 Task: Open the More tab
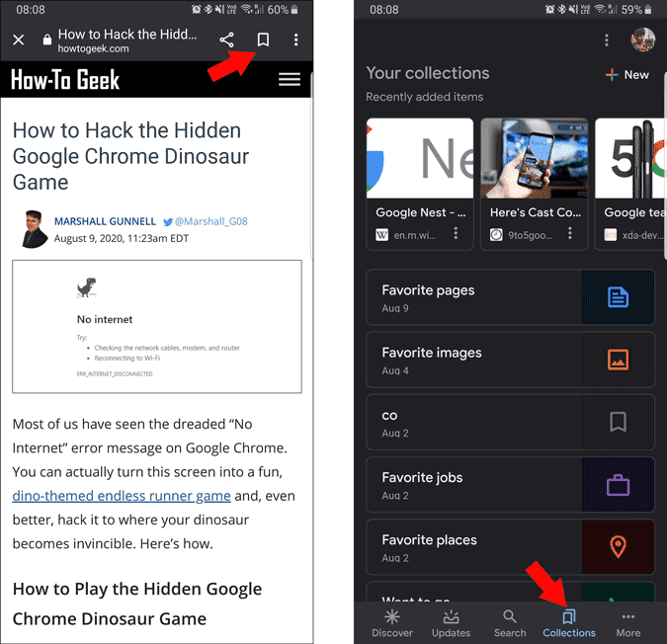[x=628, y=623]
